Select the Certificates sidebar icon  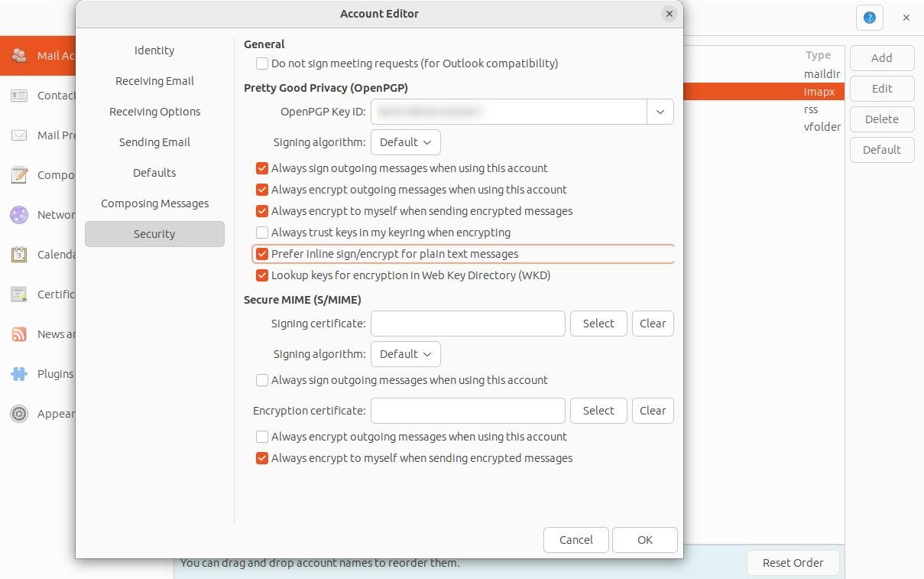pyautogui.click(x=18, y=294)
